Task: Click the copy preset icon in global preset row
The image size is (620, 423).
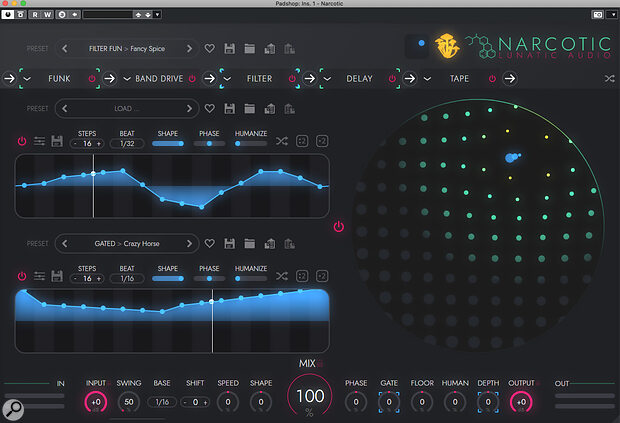Action: (270, 49)
